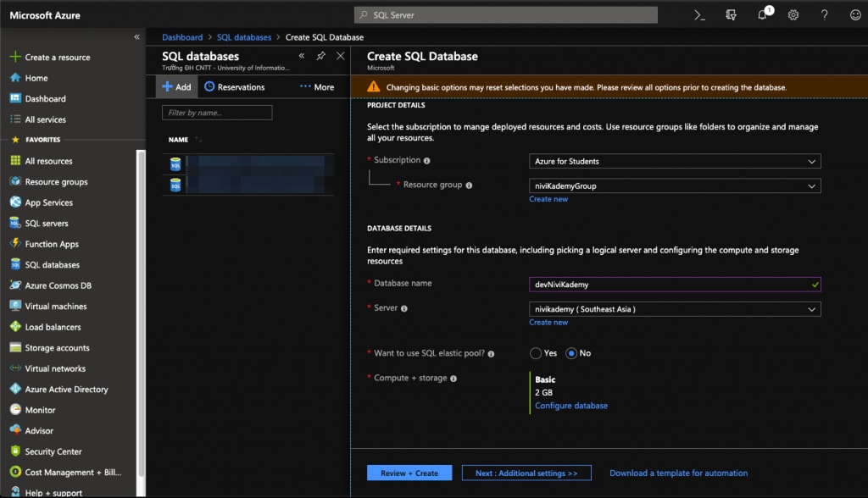This screenshot has width=868, height=498.
Task: Click the Home icon in sidebar
Action: (15, 78)
